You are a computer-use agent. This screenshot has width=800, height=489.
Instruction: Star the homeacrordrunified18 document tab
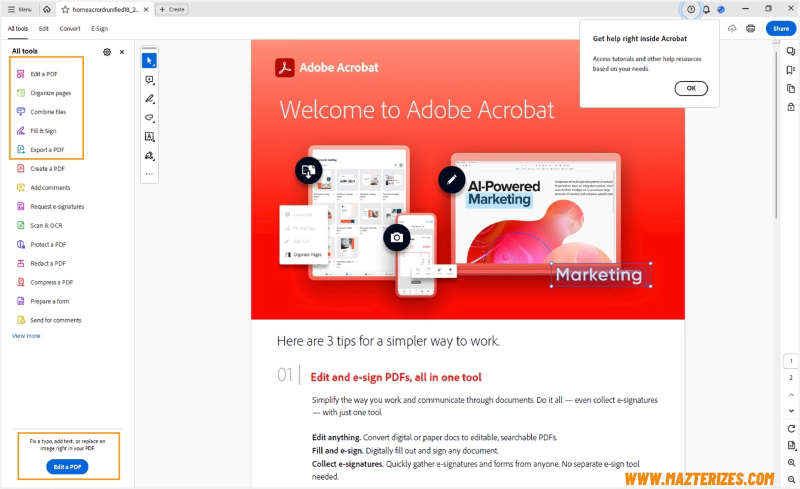pyautogui.click(x=65, y=9)
